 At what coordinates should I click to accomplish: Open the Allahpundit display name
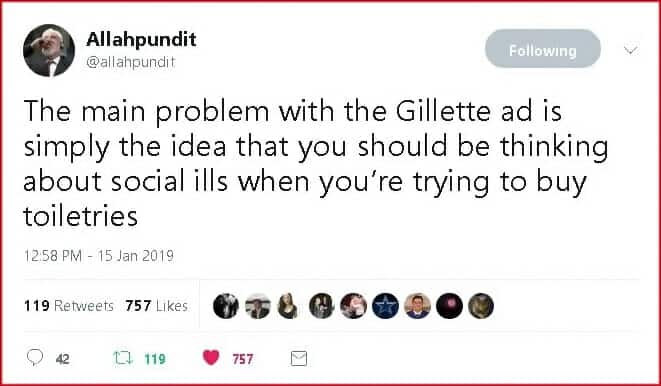click(x=141, y=40)
